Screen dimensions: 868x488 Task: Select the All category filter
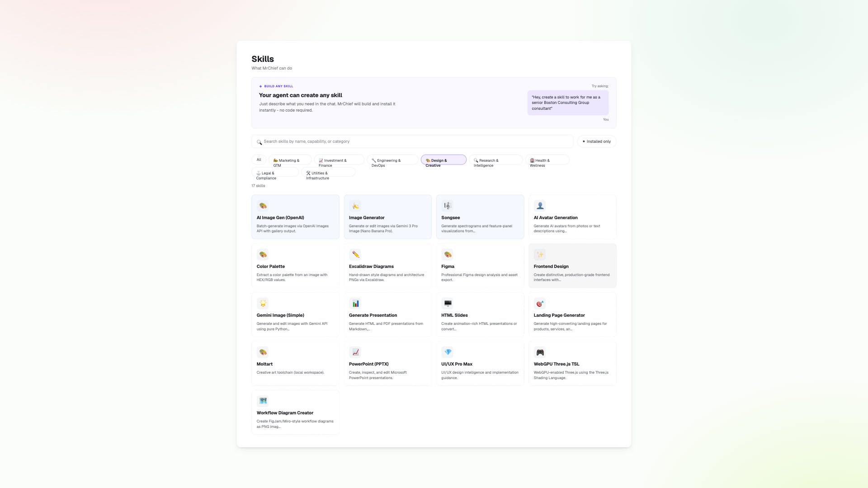259,160
